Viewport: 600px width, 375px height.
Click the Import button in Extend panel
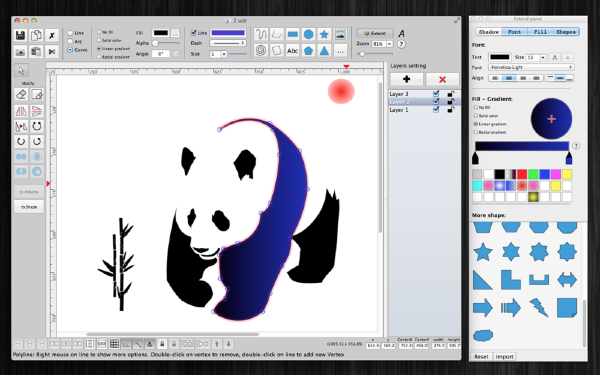504,357
